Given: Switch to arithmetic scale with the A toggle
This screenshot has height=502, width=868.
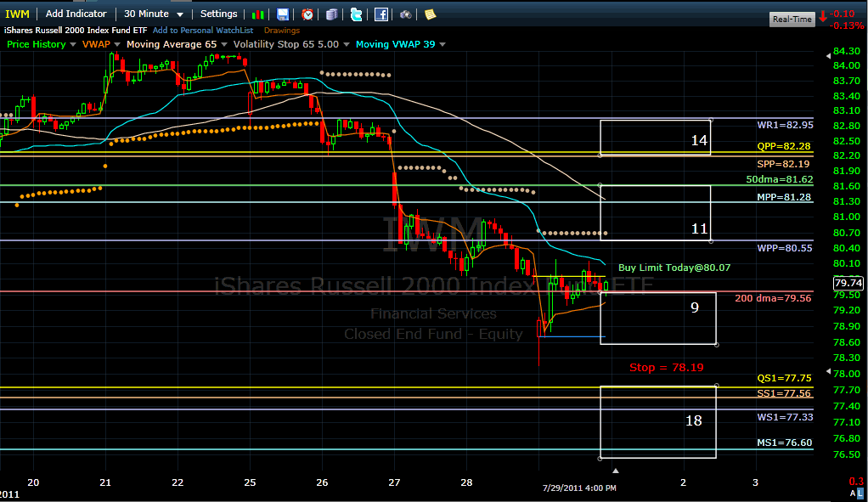Looking at the screenshot, I should tap(853, 494).
